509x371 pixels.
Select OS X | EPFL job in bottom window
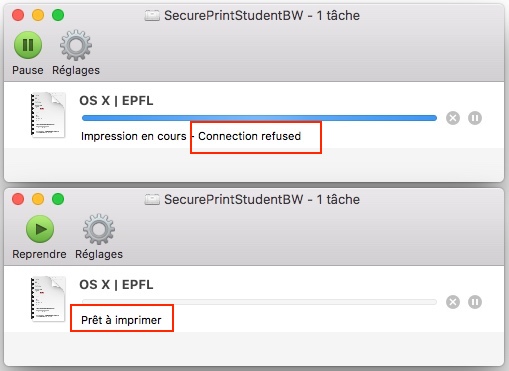pos(116,285)
